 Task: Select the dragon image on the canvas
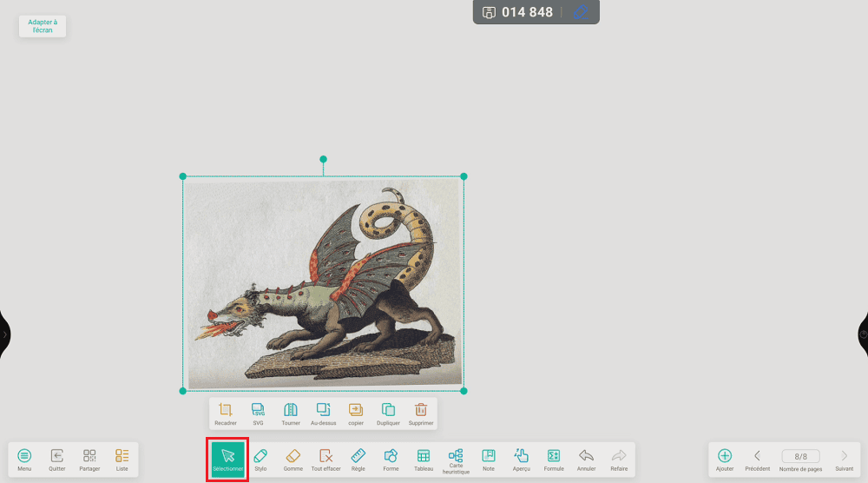[324, 283]
